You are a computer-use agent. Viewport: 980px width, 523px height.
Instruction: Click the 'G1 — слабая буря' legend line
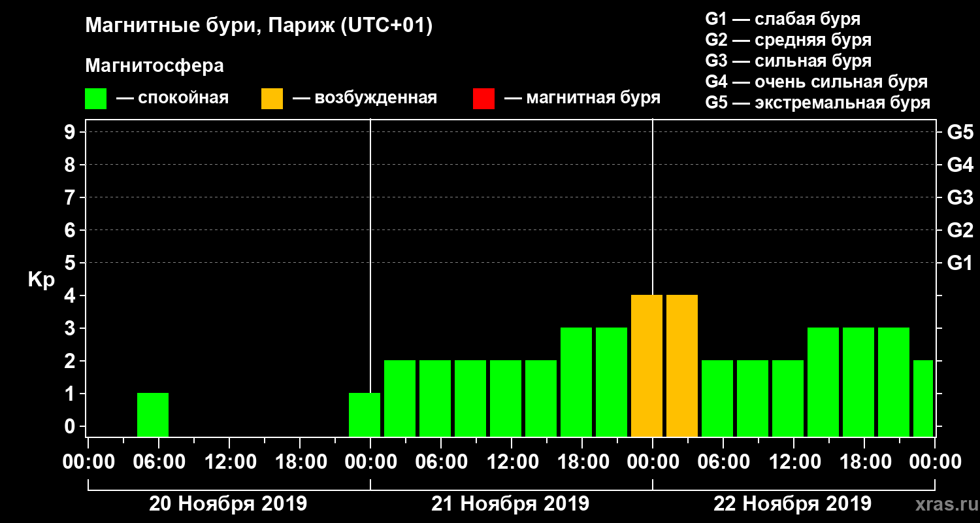[783, 19]
